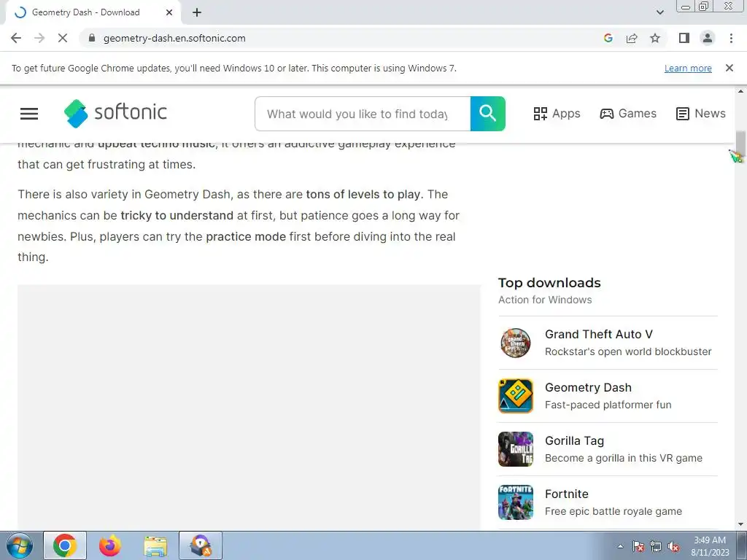Expand the tab search chevron
This screenshot has height=560, width=747.
point(659,12)
